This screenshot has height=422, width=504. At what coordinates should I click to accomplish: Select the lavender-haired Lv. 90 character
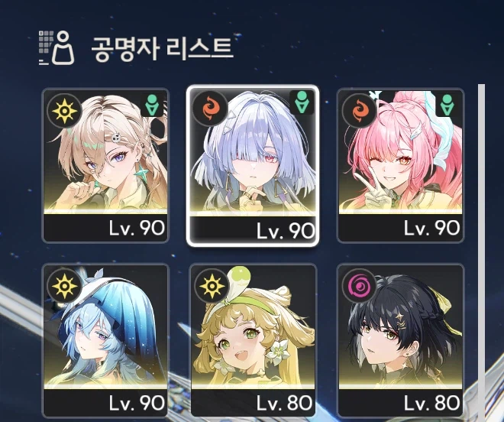253,165
